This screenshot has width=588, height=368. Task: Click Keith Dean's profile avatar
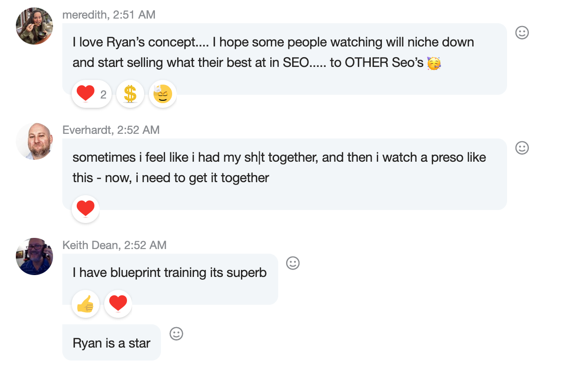point(34,256)
